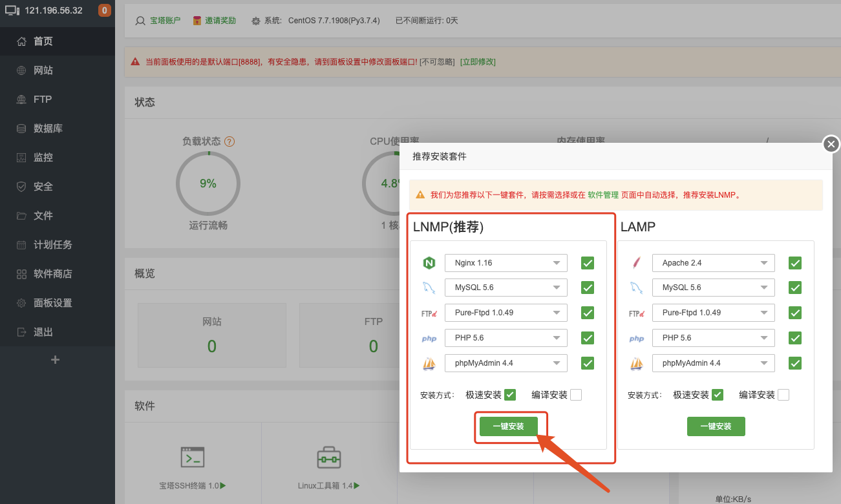841x504 pixels.
Task: Toggle 极速安装 checkbox under LNMP
Action: pyautogui.click(x=510, y=395)
